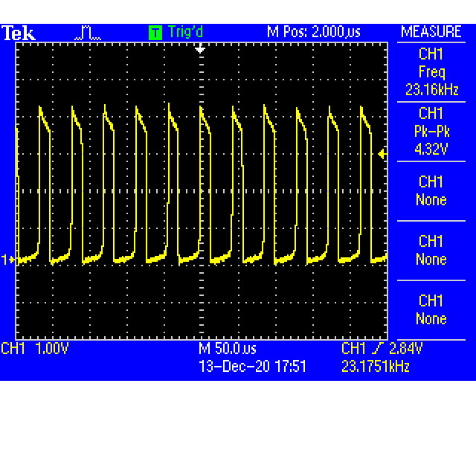The image size is (476, 476).
Task: Select the CH1 Pk-Pk 4.32V measurement
Action: pyautogui.click(x=431, y=132)
